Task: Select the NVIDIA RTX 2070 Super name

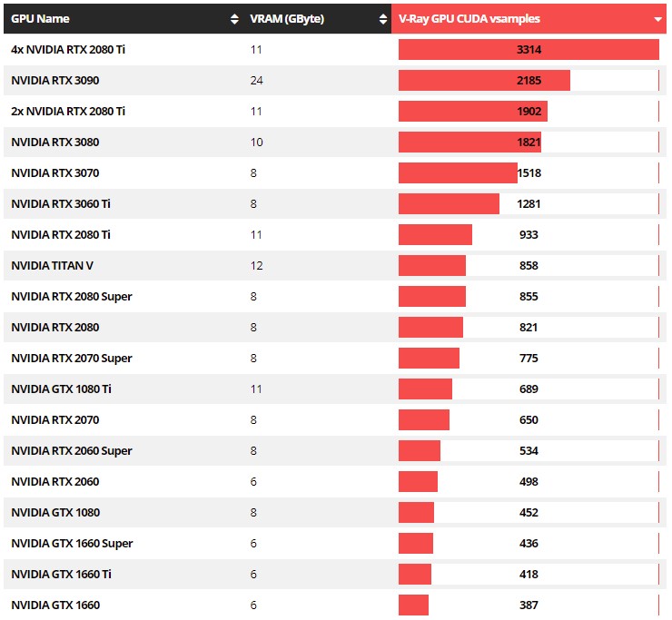Action: click(72, 358)
